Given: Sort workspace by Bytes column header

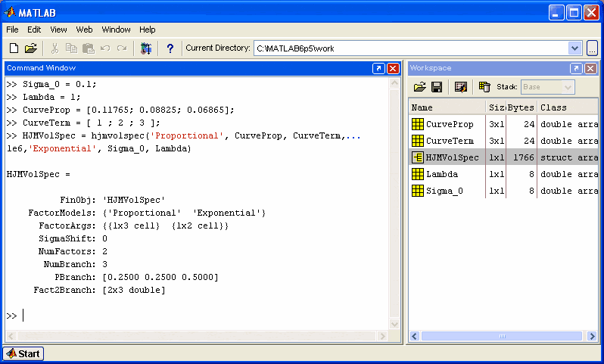Looking at the screenshot, I should [521, 107].
